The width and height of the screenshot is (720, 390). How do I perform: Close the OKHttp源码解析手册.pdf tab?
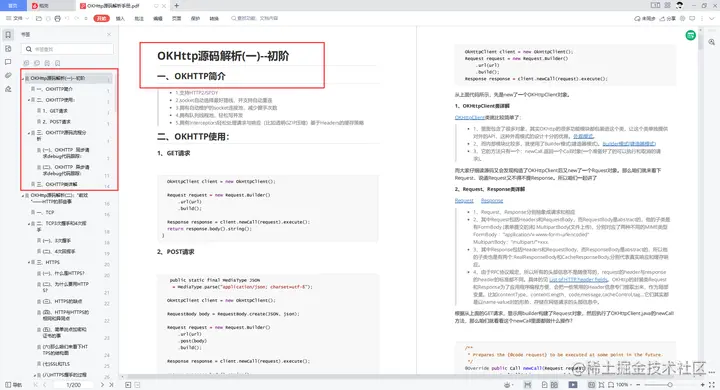click(x=164, y=6)
